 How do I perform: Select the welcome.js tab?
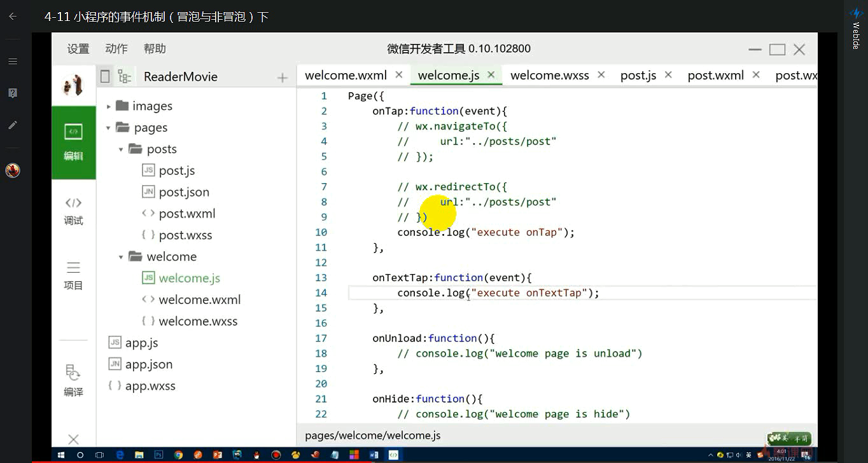449,75
